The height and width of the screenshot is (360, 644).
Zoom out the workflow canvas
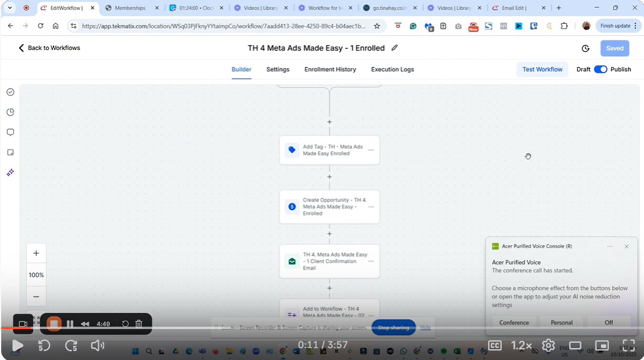[36, 296]
